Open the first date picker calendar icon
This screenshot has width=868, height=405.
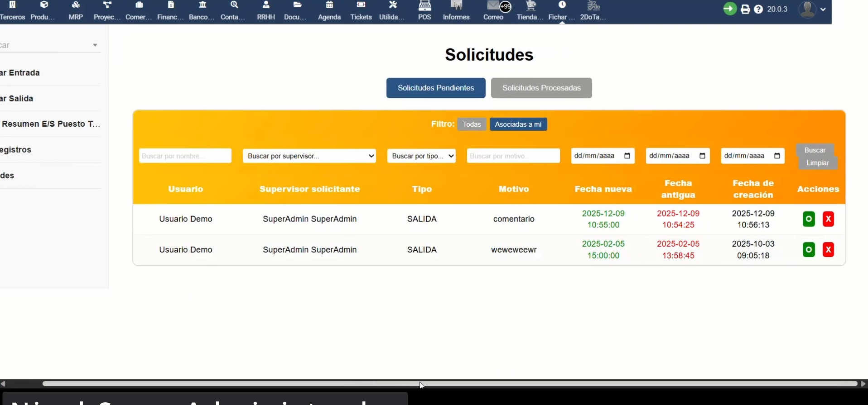pos(627,156)
